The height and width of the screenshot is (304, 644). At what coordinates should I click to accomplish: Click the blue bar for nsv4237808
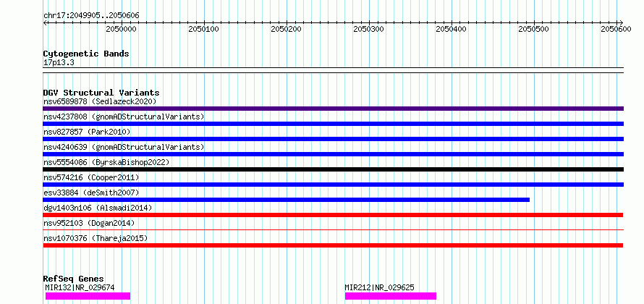[x=333, y=124]
